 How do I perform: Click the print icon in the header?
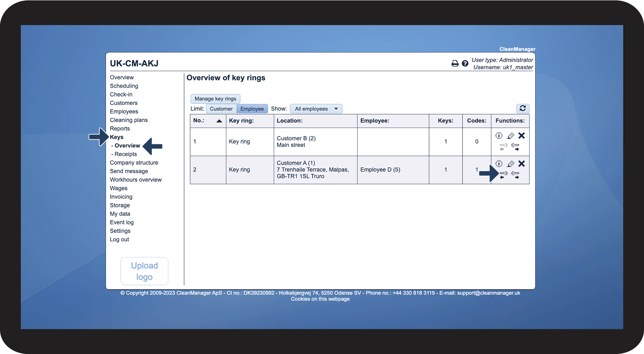pos(455,63)
